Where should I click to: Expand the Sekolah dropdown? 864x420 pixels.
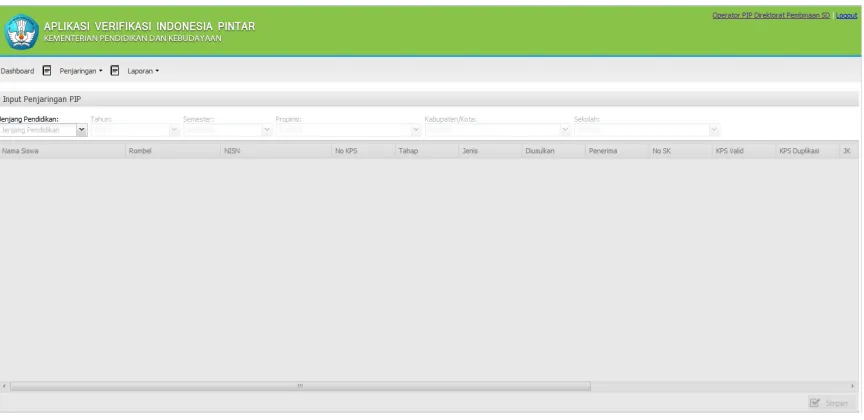pyautogui.click(x=714, y=130)
